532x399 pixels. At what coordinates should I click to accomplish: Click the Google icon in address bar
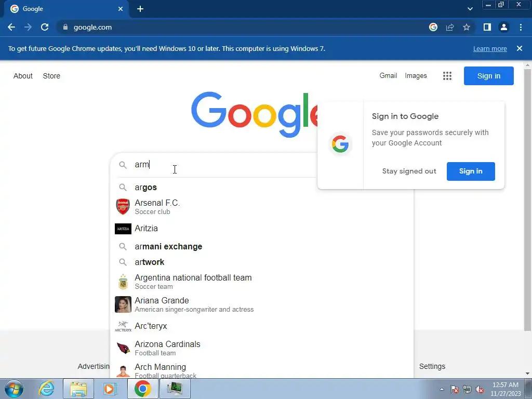click(433, 27)
